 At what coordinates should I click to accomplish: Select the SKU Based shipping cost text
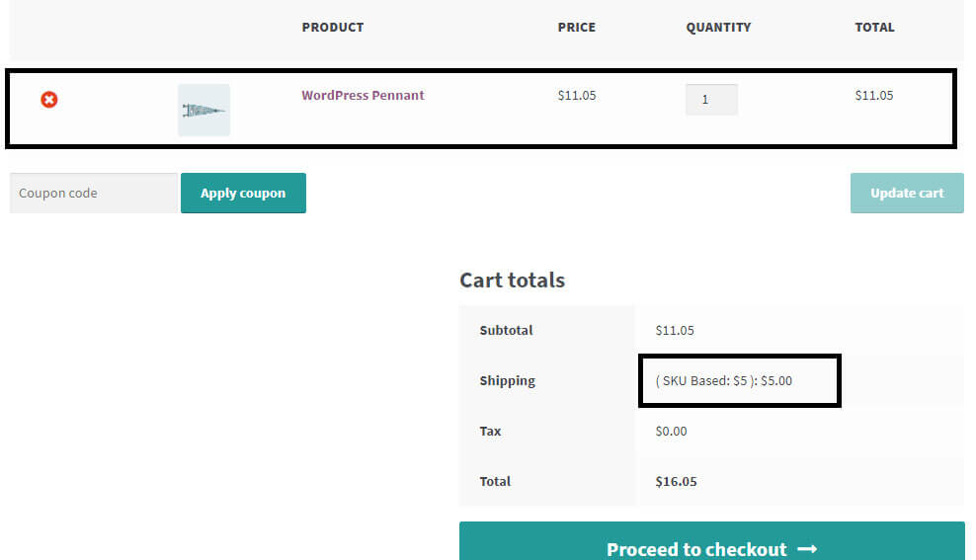click(723, 380)
